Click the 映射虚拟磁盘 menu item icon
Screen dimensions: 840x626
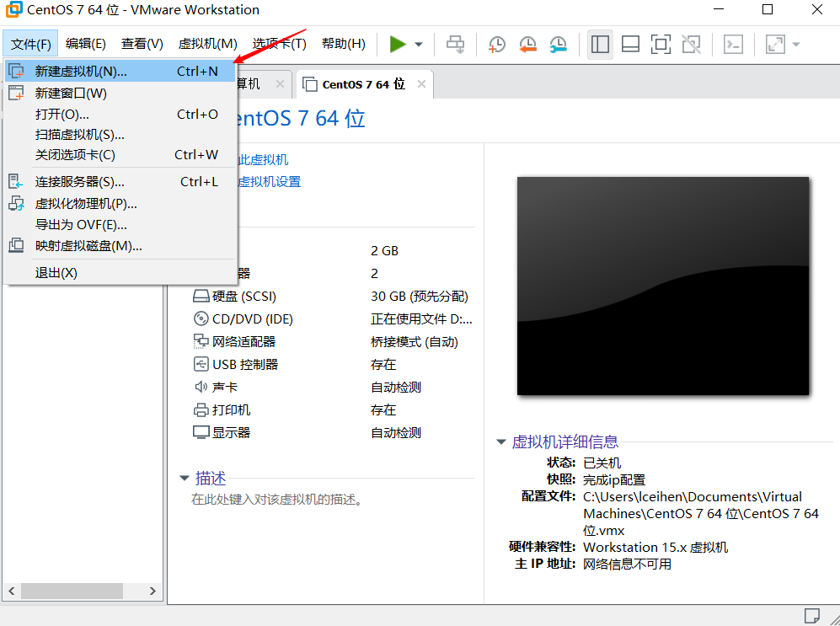(17, 245)
